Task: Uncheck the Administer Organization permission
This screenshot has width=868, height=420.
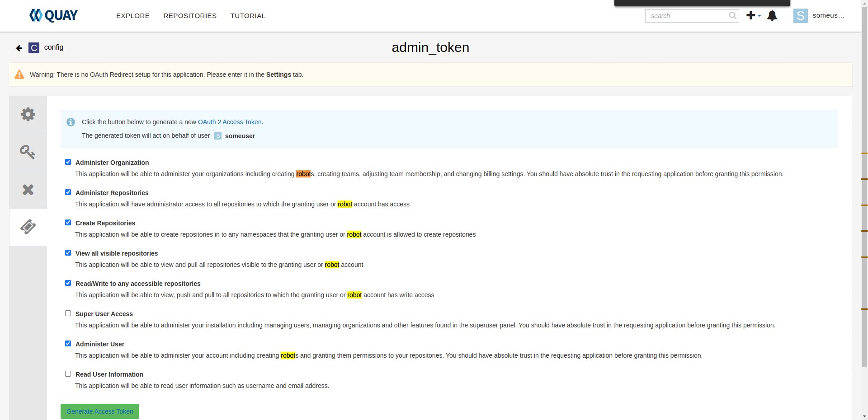Action: point(68,162)
